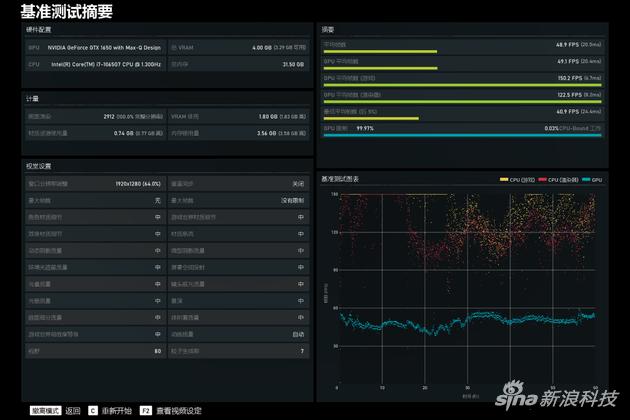Click the yellow CPU (模拟) legend swatch
The image size is (630, 420).
504,179
